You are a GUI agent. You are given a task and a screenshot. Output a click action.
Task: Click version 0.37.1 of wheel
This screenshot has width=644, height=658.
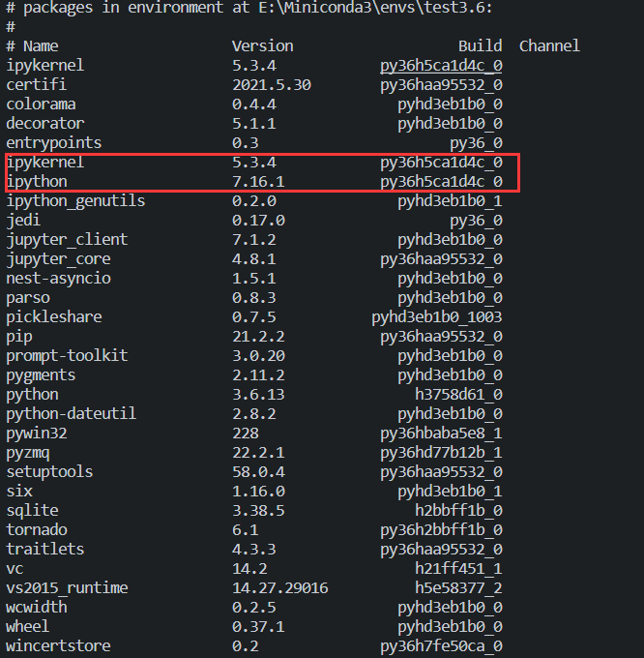[x=258, y=626]
